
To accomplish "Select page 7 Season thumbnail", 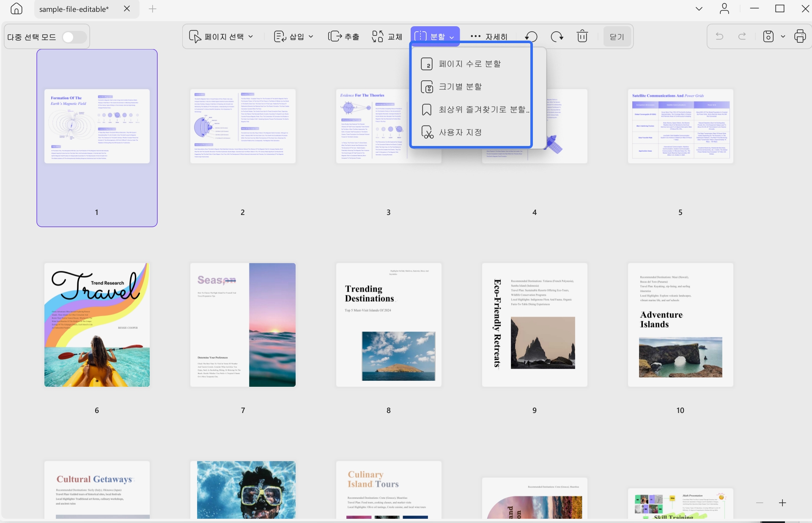I will click(x=243, y=325).
